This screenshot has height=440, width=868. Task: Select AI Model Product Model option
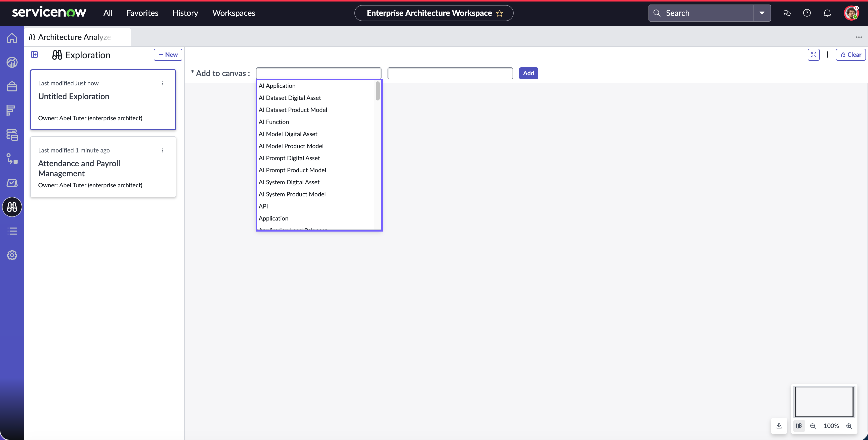[316, 146]
